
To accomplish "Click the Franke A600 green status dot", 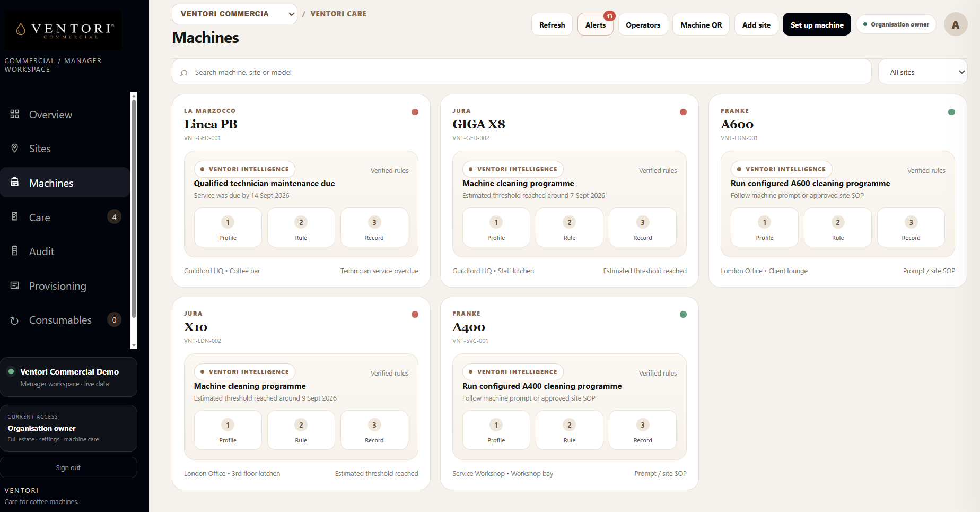I will (x=951, y=112).
